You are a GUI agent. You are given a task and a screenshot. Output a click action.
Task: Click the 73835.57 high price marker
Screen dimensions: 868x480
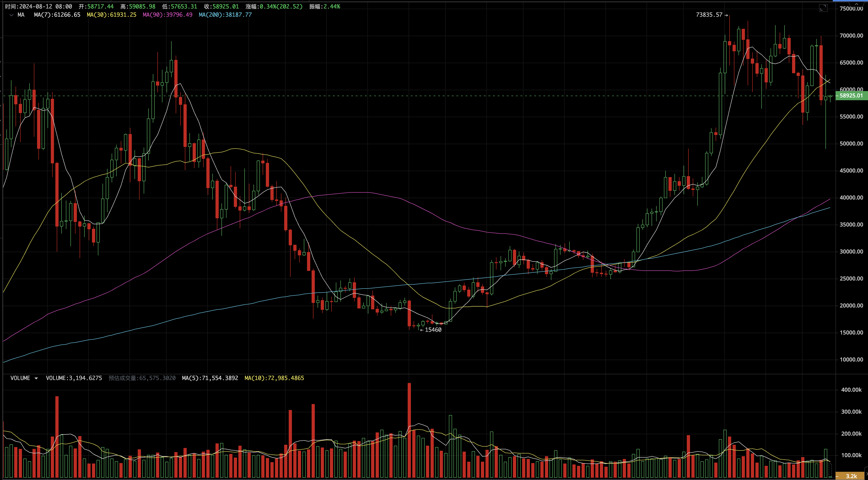point(709,15)
